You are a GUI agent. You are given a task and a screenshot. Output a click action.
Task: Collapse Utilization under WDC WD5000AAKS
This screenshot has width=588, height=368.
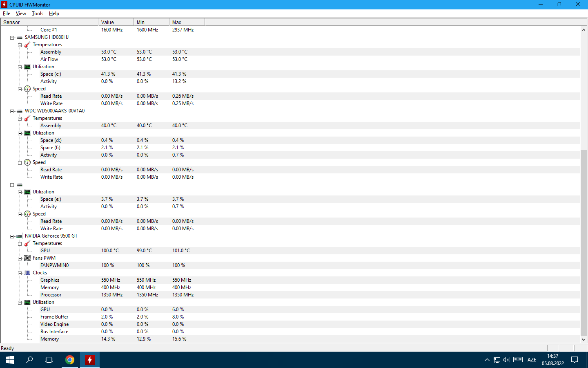pos(20,133)
